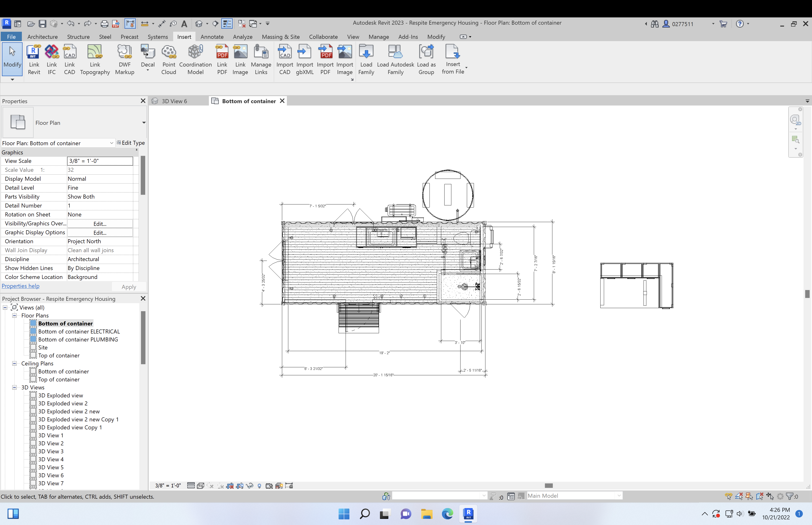812x525 pixels.
Task: Click Properties help link
Action: [20, 286]
